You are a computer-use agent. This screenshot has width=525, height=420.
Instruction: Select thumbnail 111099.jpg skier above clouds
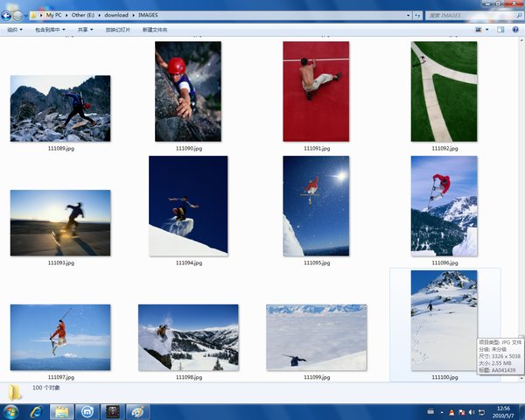(x=317, y=337)
